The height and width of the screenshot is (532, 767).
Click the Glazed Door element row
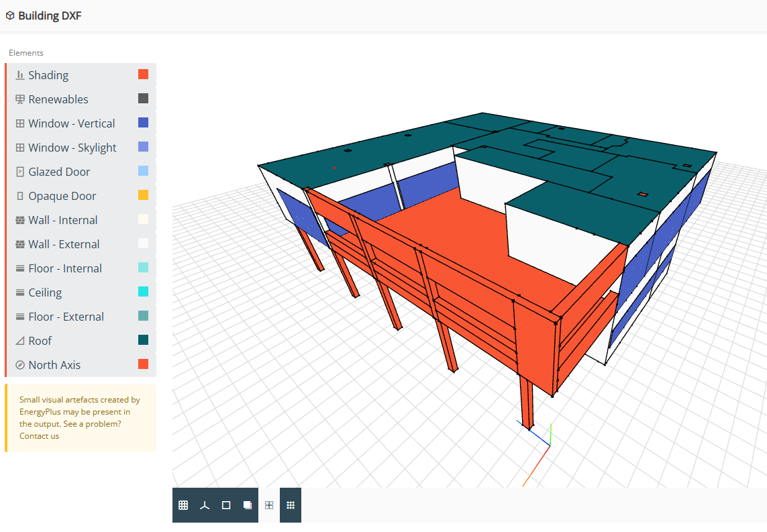pos(59,172)
